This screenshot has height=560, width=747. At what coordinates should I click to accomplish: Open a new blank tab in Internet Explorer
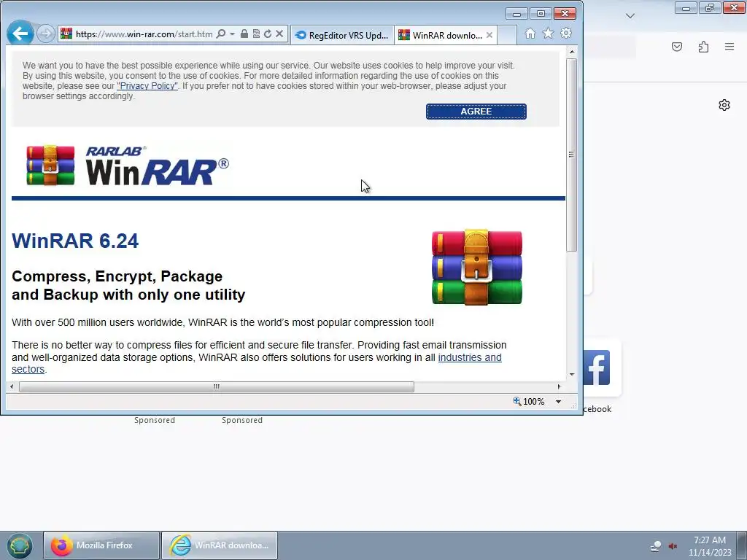coord(507,35)
